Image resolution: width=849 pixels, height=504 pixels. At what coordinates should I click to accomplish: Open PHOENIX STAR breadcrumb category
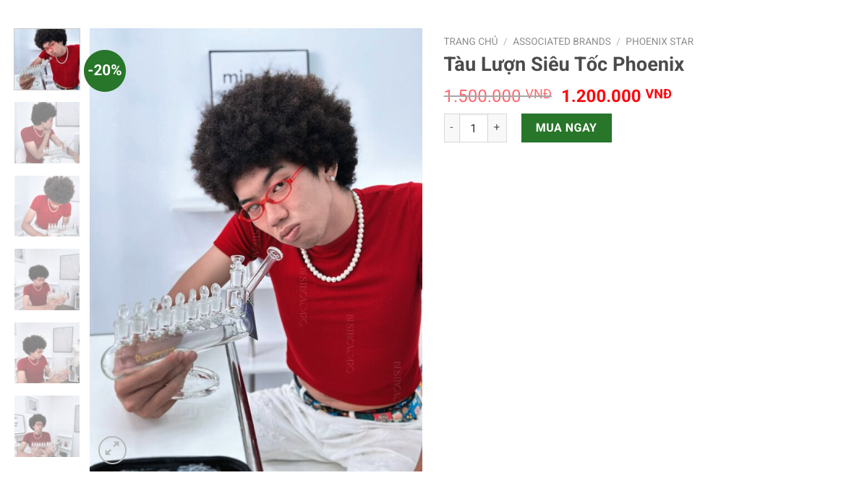coord(660,42)
